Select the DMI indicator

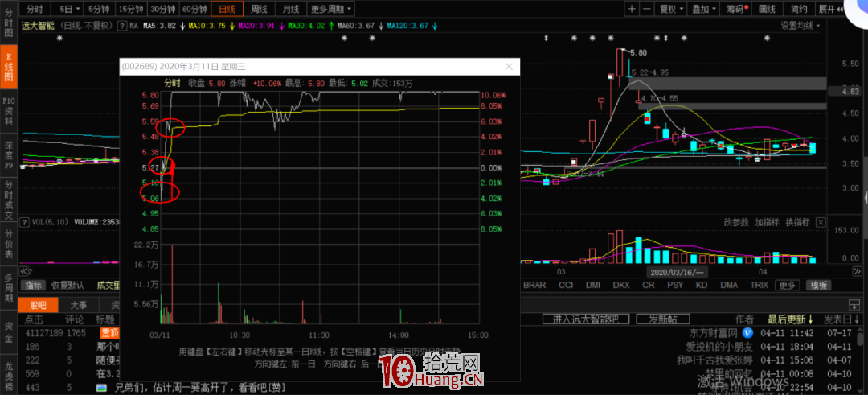(x=593, y=286)
